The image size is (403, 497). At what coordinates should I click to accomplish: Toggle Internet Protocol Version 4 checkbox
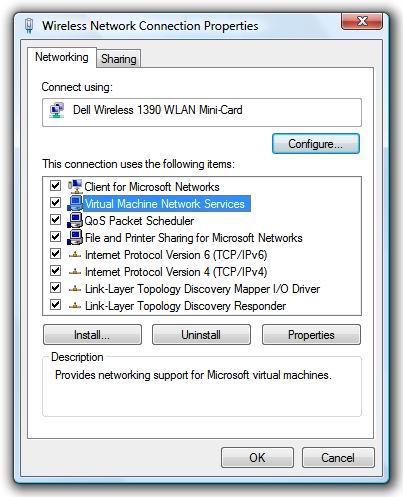coord(55,270)
